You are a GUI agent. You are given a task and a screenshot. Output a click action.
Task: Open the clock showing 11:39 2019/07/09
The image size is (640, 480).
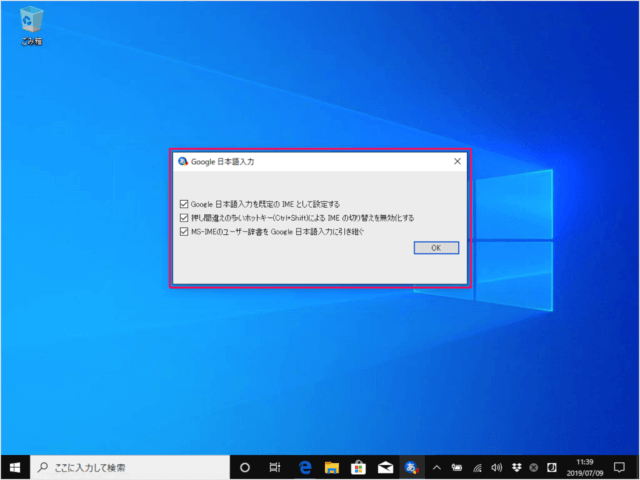[584, 468]
